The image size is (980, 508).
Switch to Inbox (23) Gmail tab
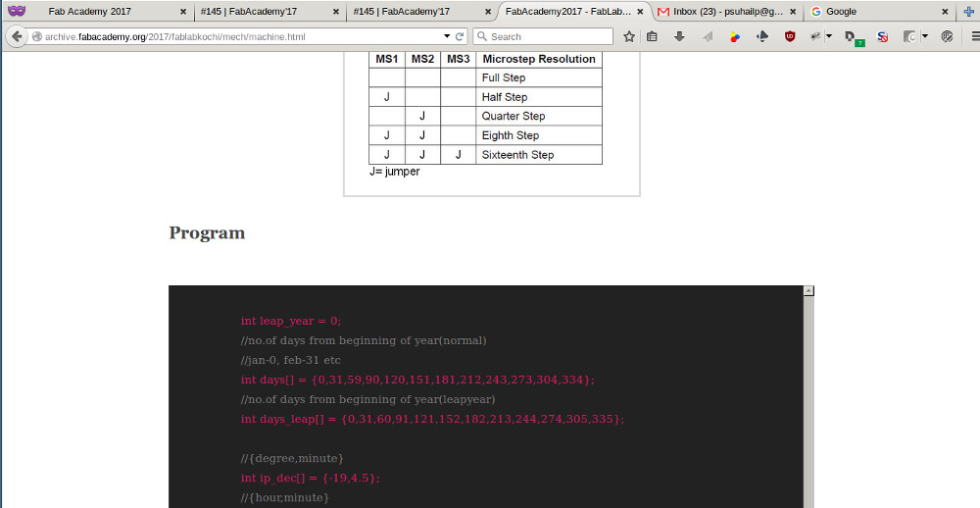pyautogui.click(x=728, y=11)
